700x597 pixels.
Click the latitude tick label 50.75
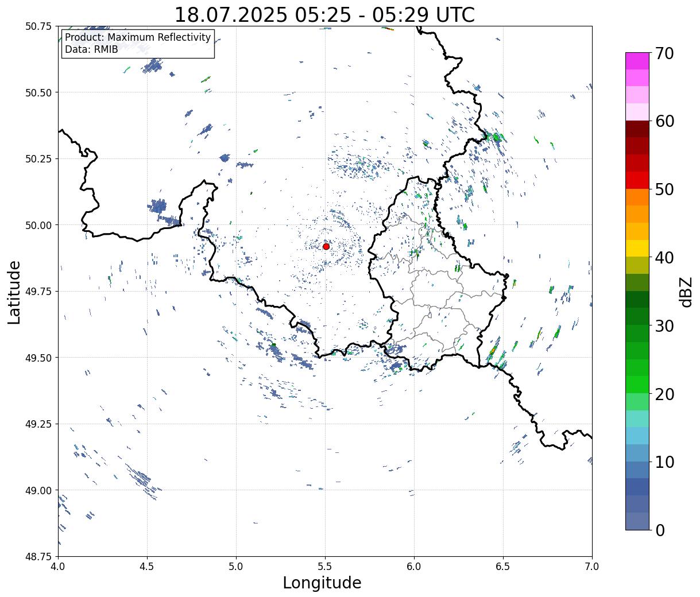38,26
